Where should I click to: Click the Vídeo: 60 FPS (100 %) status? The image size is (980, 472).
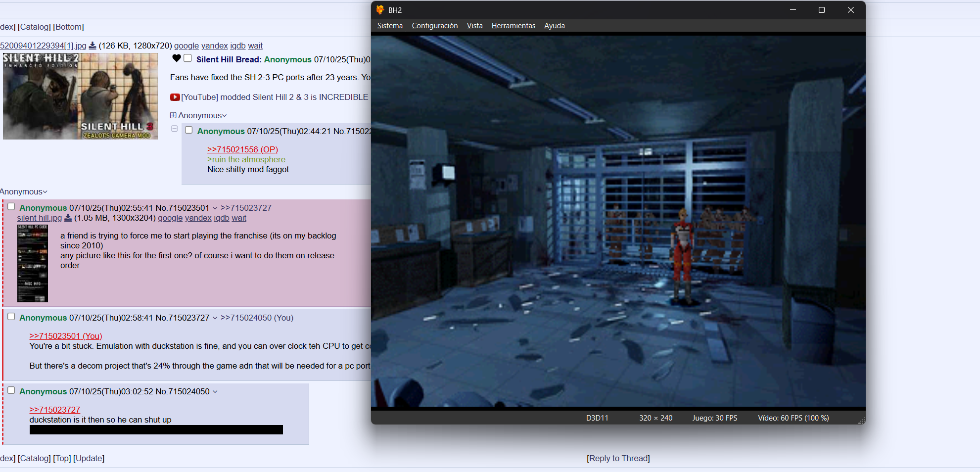[x=793, y=418]
